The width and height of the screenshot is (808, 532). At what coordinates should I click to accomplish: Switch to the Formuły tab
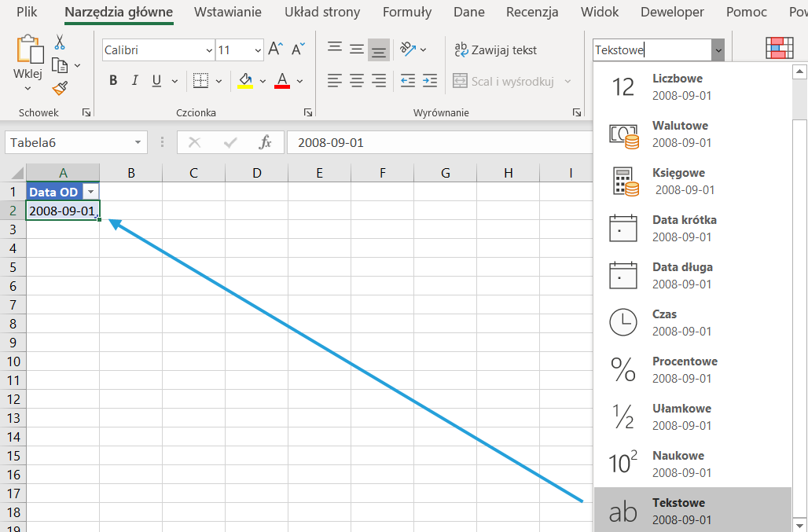[x=406, y=13]
